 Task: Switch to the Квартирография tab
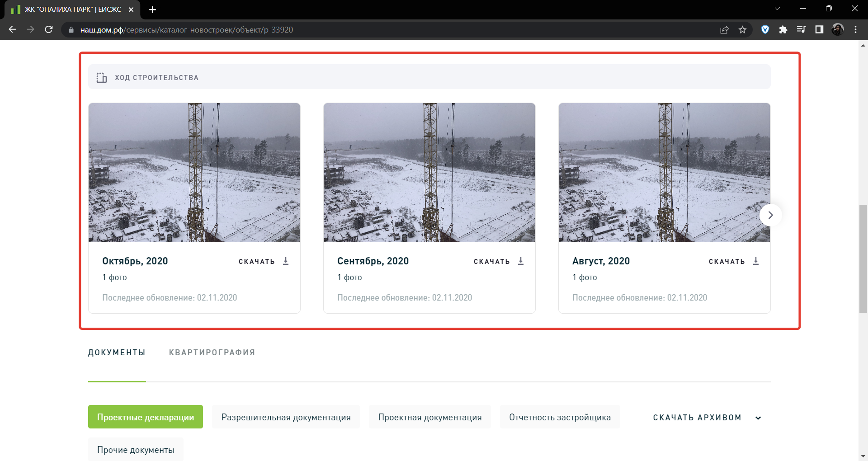(212, 353)
